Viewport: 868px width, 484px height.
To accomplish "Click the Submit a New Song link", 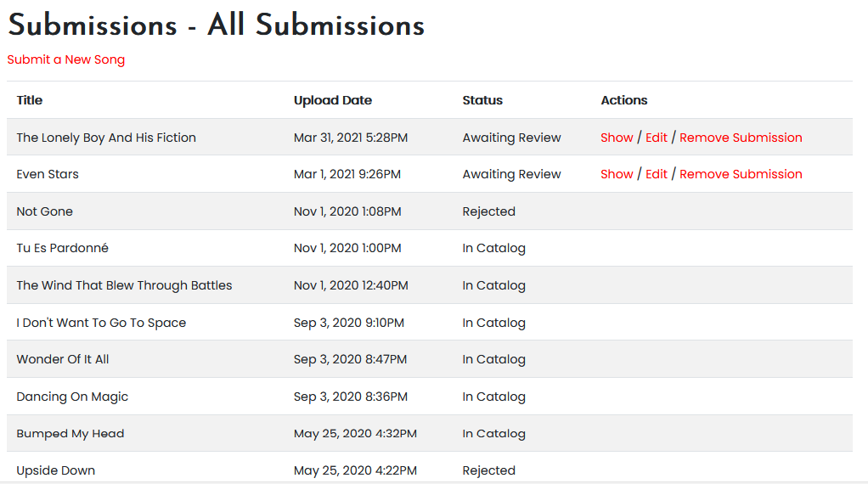I will click(66, 59).
